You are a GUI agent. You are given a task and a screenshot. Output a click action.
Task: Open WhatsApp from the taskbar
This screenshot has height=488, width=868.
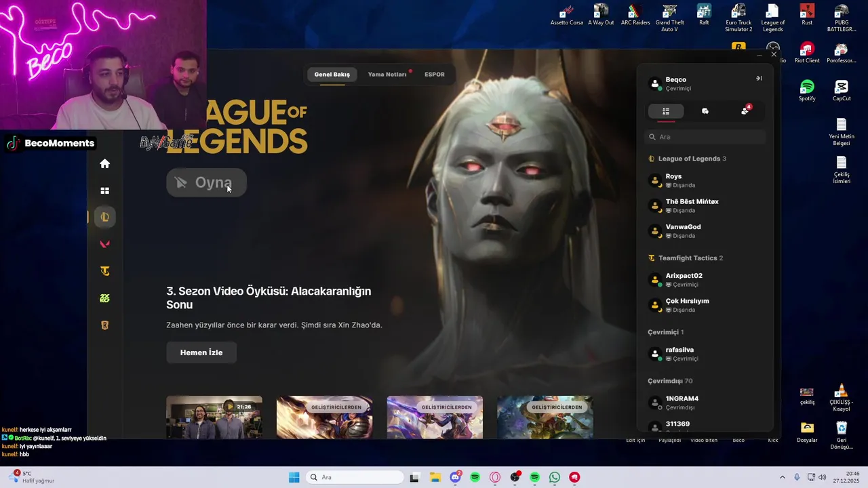(555, 477)
